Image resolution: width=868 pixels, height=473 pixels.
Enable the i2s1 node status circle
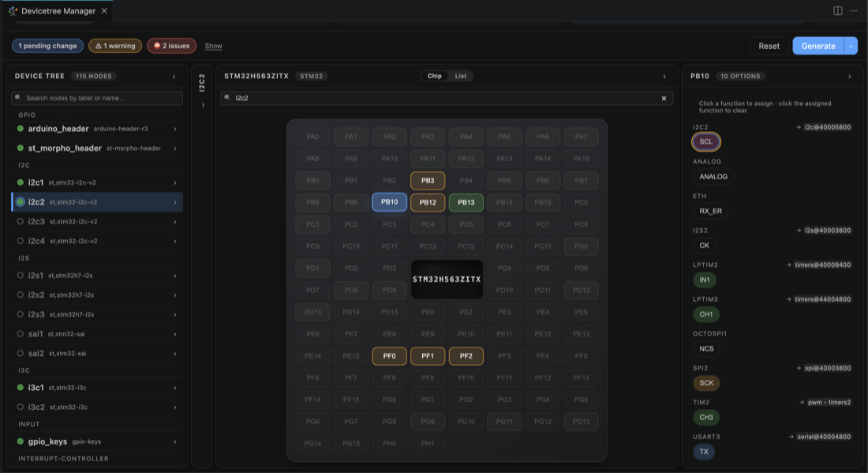pyautogui.click(x=21, y=276)
